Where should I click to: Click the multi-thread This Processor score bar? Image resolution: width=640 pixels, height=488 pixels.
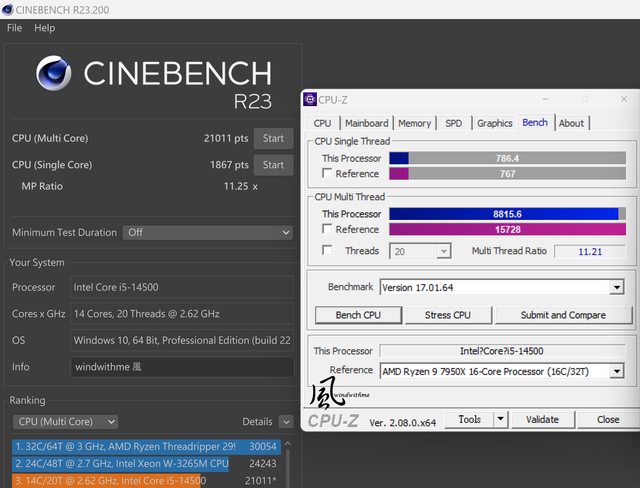[506, 213]
